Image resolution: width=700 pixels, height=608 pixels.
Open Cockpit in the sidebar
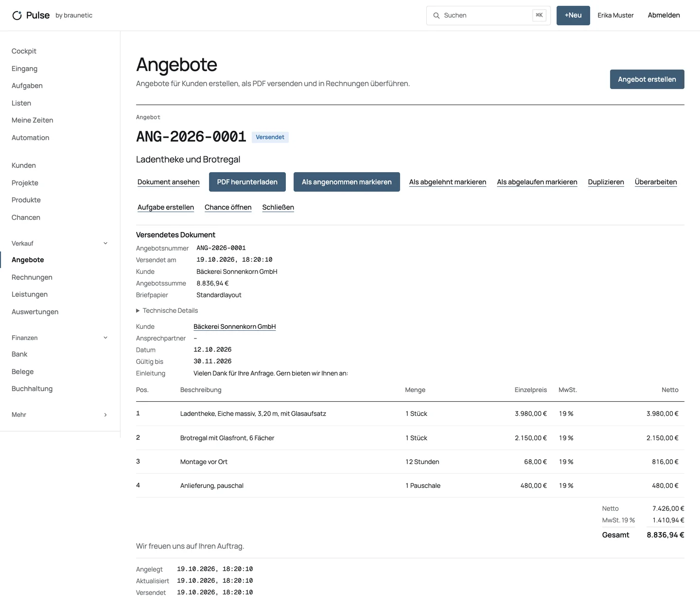tap(24, 51)
